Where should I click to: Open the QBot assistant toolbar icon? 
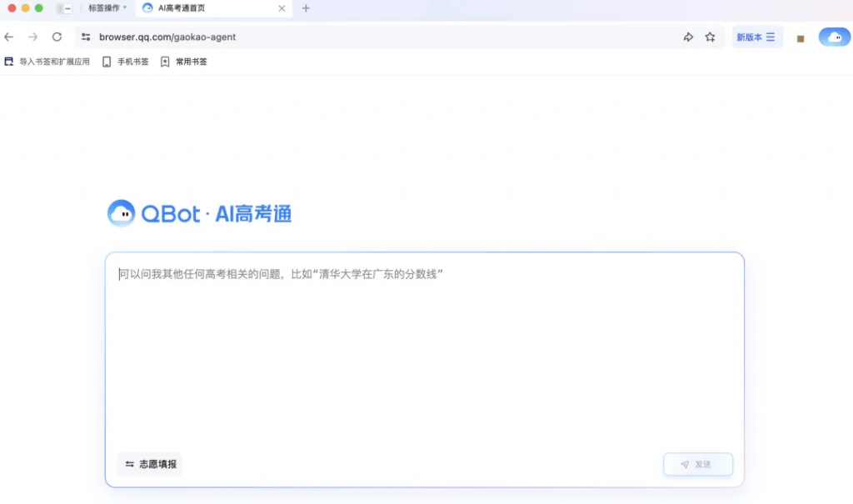point(835,37)
